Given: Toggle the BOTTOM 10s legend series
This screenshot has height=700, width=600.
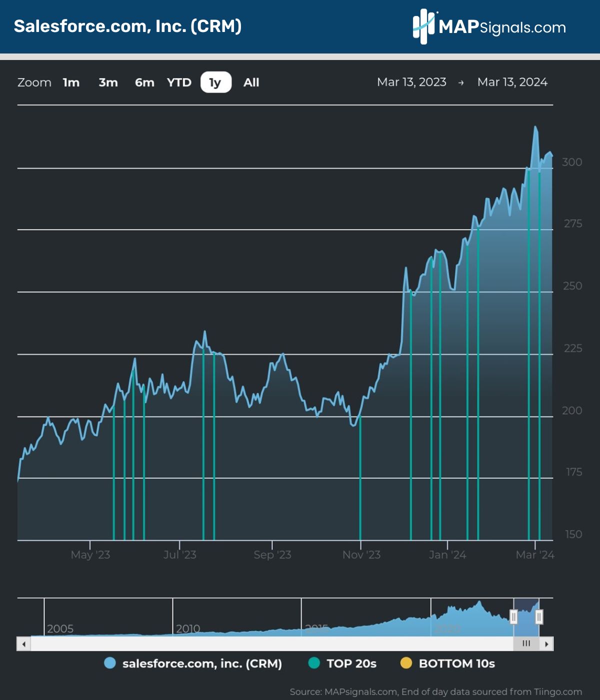Looking at the screenshot, I should (x=448, y=663).
